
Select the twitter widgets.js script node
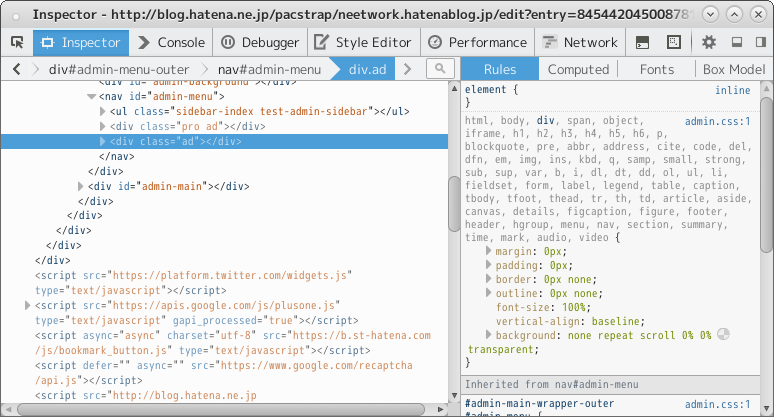(193, 283)
